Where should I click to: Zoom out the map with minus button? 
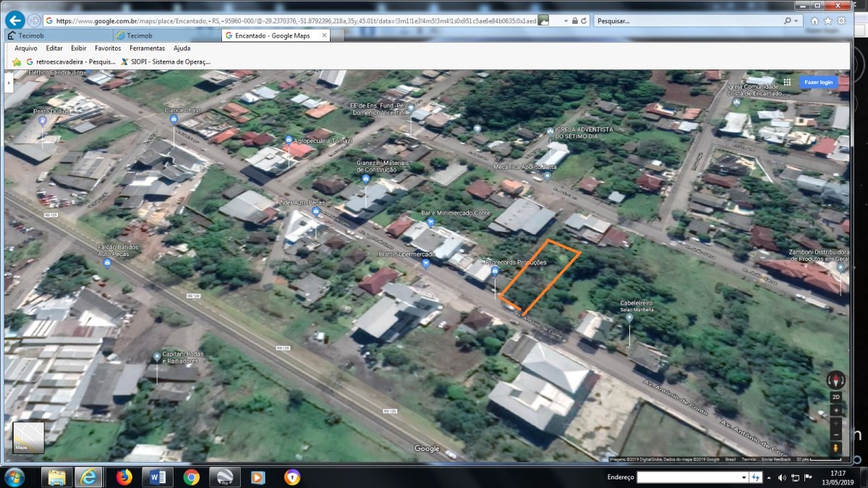tap(836, 435)
